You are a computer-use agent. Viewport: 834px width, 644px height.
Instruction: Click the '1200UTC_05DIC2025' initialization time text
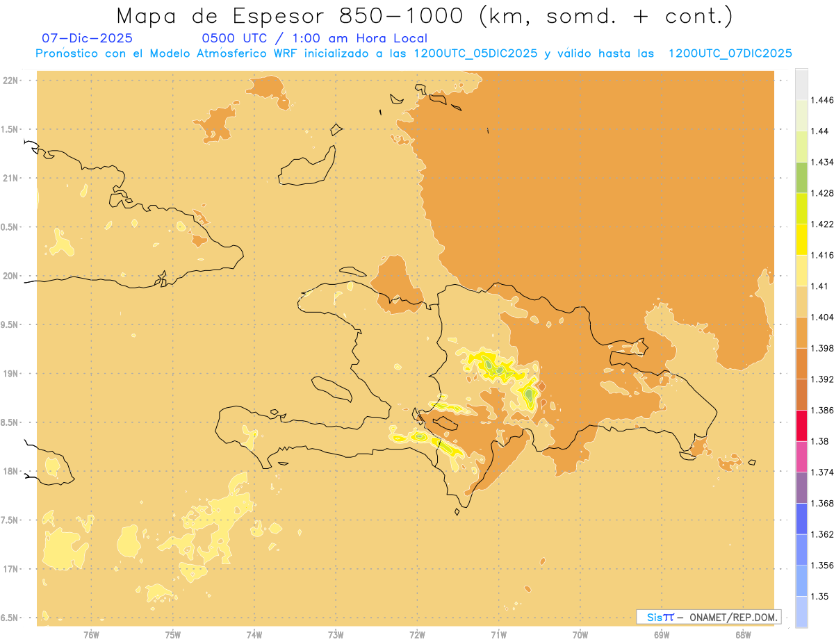click(x=475, y=53)
